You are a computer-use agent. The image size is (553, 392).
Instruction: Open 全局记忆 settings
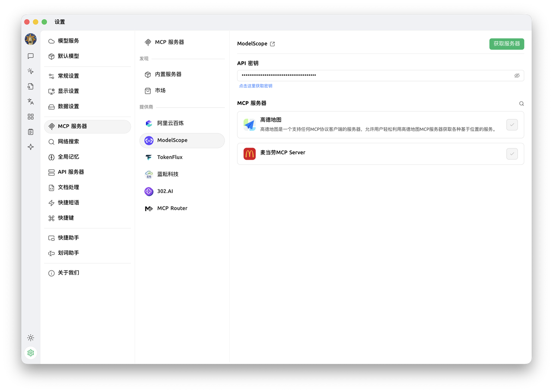[87, 157]
